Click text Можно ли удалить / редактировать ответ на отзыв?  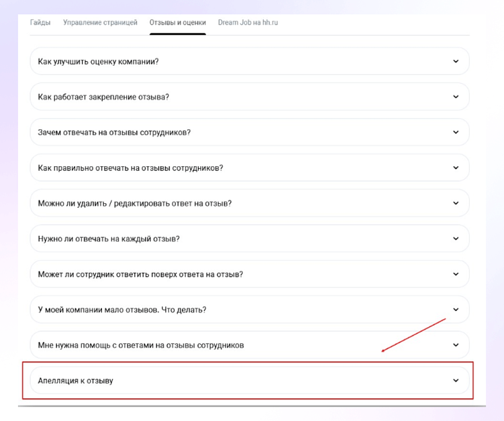[x=135, y=204]
